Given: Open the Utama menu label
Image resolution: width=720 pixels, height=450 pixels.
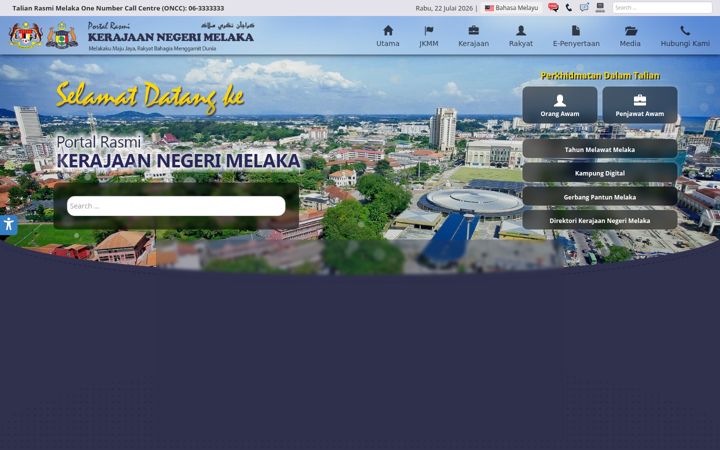Looking at the screenshot, I should pos(388,43).
